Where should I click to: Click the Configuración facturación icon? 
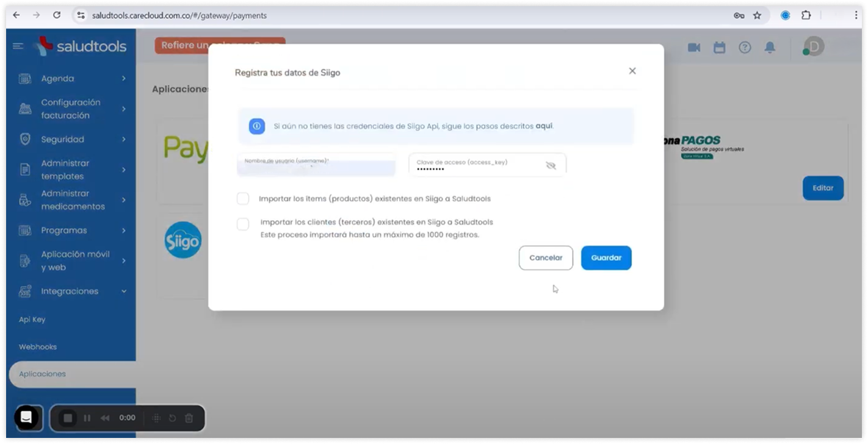coord(25,109)
